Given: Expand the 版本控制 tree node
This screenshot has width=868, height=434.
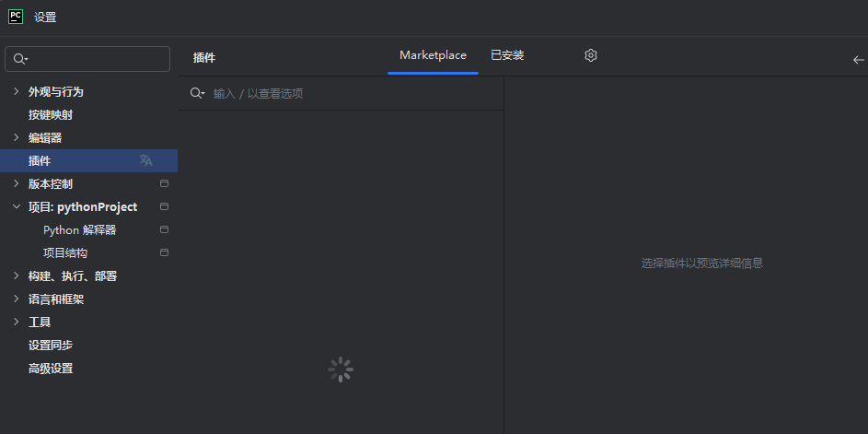Looking at the screenshot, I should pyautogui.click(x=16, y=183).
